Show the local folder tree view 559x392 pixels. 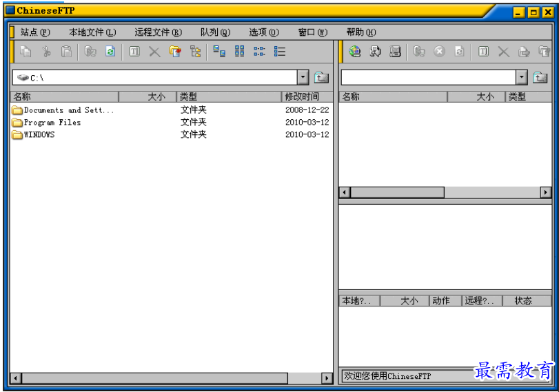pos(195,52)
